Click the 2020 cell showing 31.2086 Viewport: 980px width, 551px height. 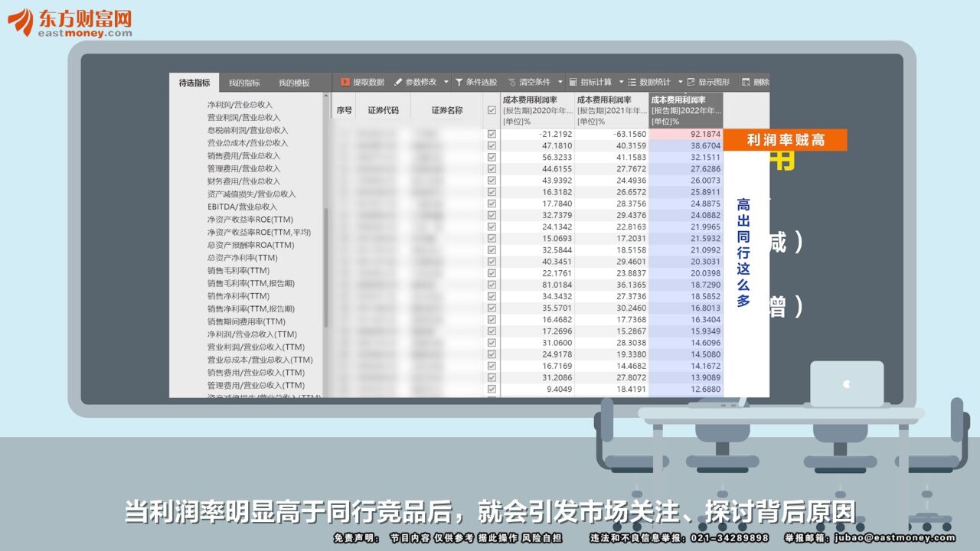(537, 377)
